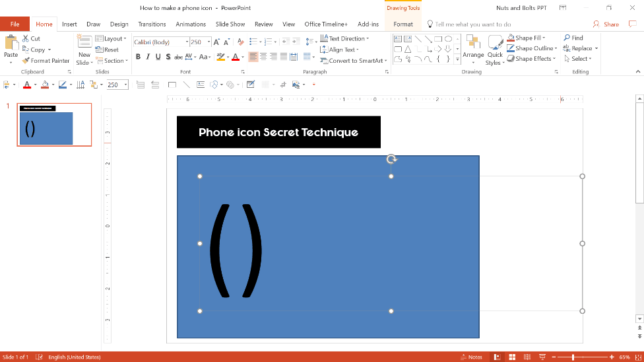Click the spell check status icon
The height and width of the screenshot is (362, 644).
(39, 357)
